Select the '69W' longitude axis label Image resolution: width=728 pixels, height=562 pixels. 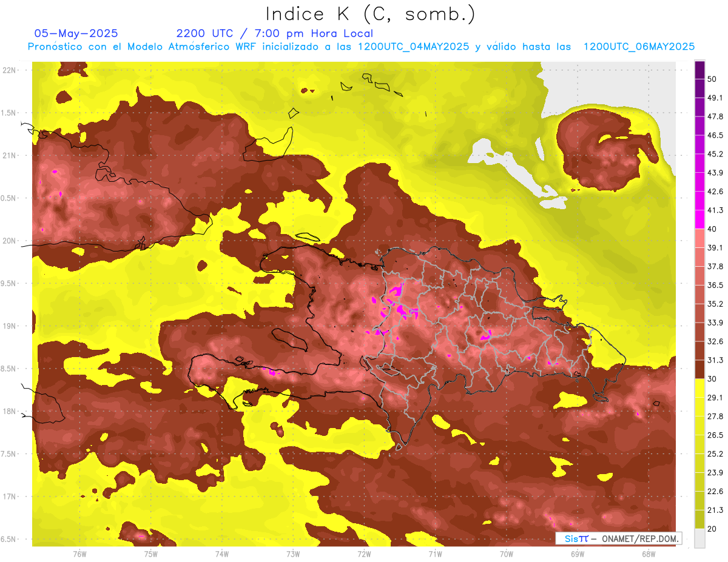pos(577,554)
